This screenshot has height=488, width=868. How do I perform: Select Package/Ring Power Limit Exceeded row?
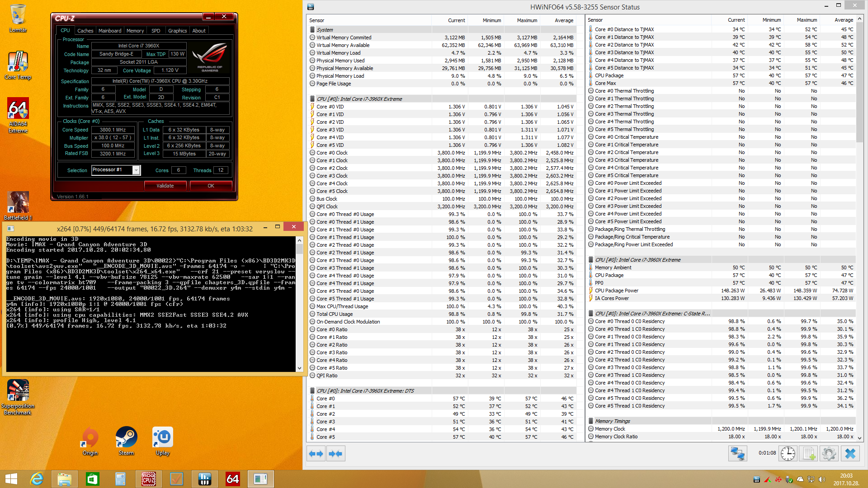pos(721,244)
